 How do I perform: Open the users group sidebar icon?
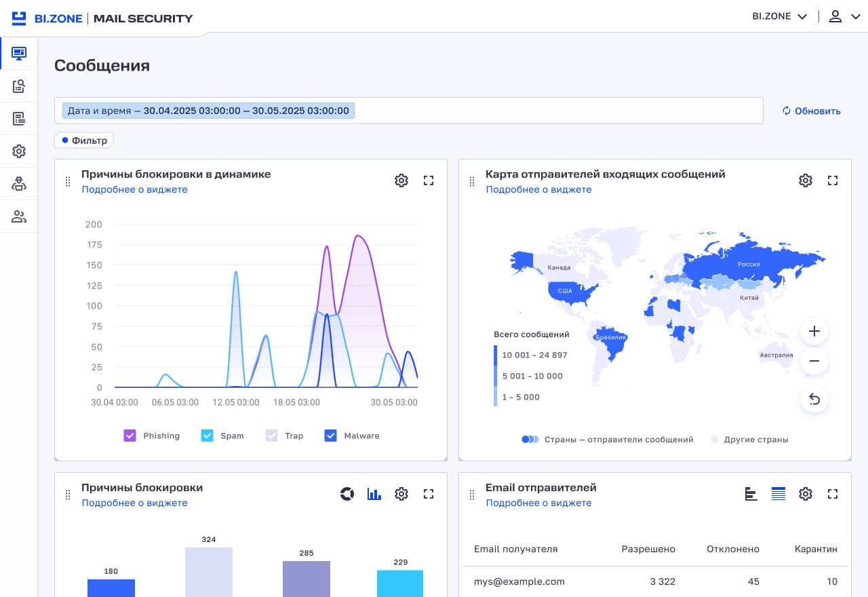pyautogui.click(x=19, y=217)
